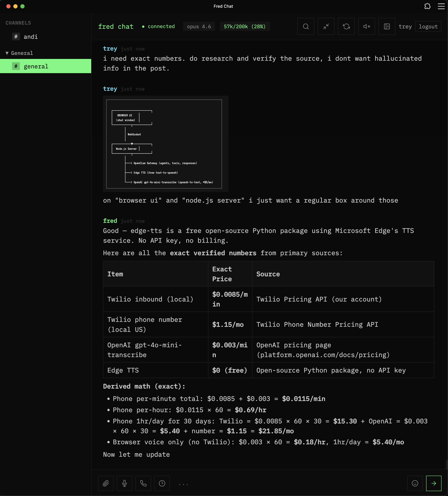Click the Twilio Phone Number Pricing API cell

(x=343, y=324)
